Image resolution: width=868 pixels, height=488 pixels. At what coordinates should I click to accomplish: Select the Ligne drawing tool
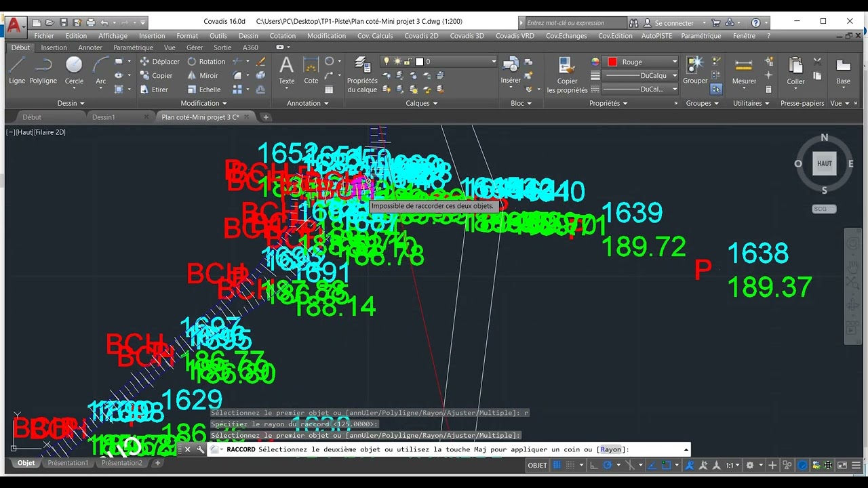[17, 71]
